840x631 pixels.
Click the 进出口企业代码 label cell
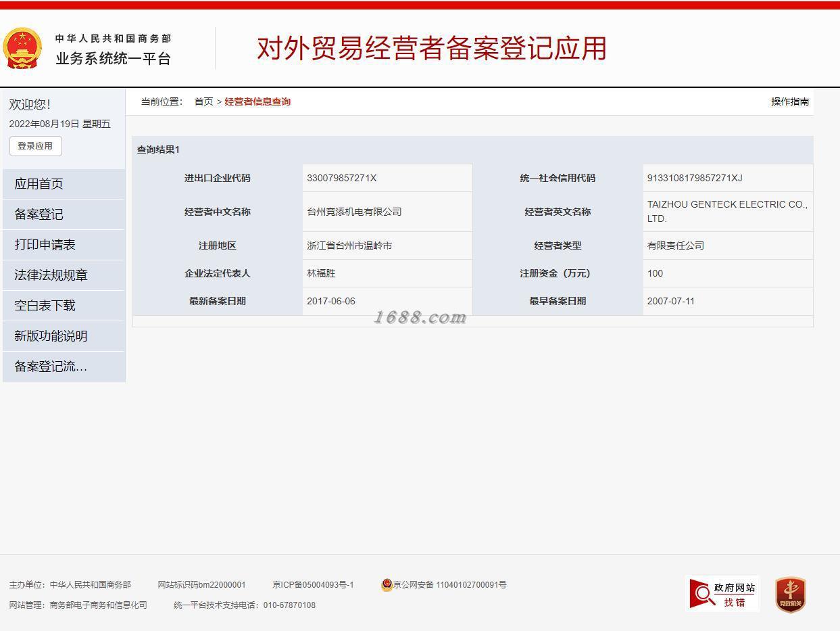(x=218, y=178)
